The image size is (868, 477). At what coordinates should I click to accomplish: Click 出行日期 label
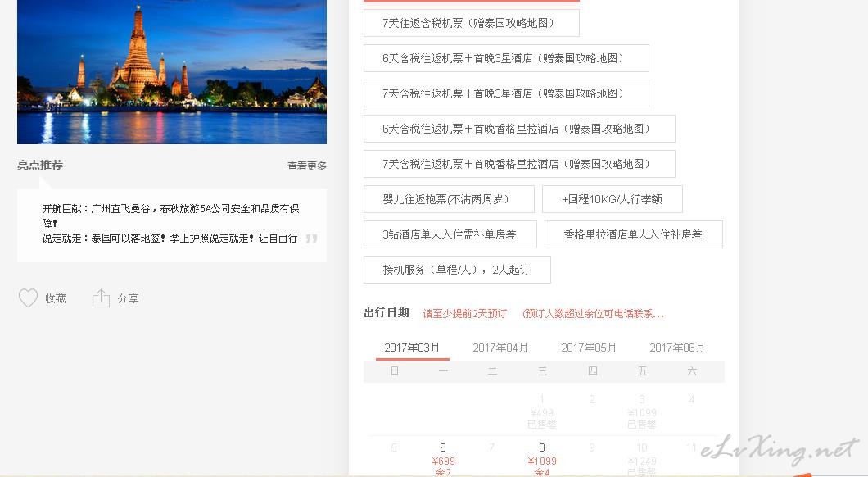pos(387,312)
